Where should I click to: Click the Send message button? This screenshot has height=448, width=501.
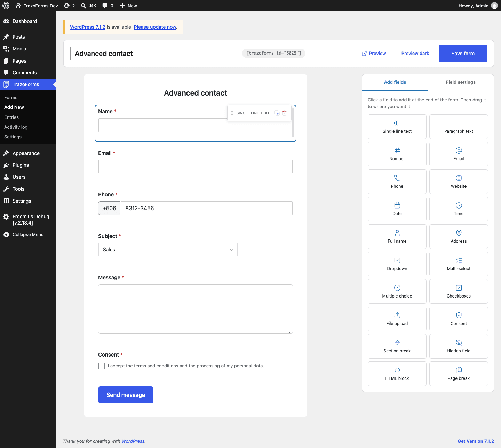(x=126, y=395)
